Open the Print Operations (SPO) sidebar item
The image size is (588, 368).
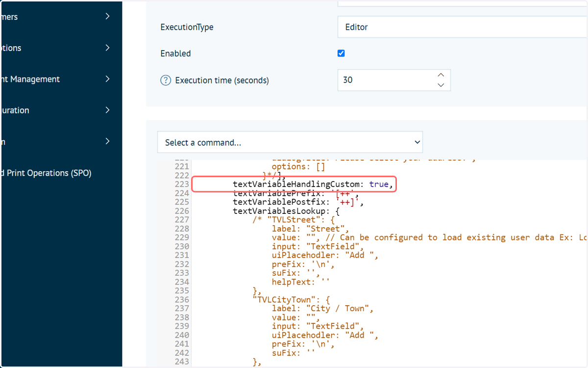click(x=46, y=173)
